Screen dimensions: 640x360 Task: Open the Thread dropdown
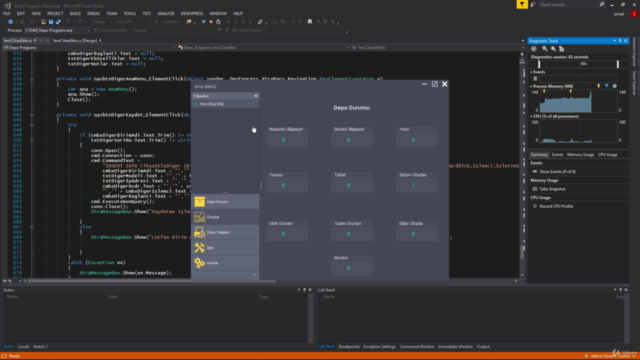(181, 30)
